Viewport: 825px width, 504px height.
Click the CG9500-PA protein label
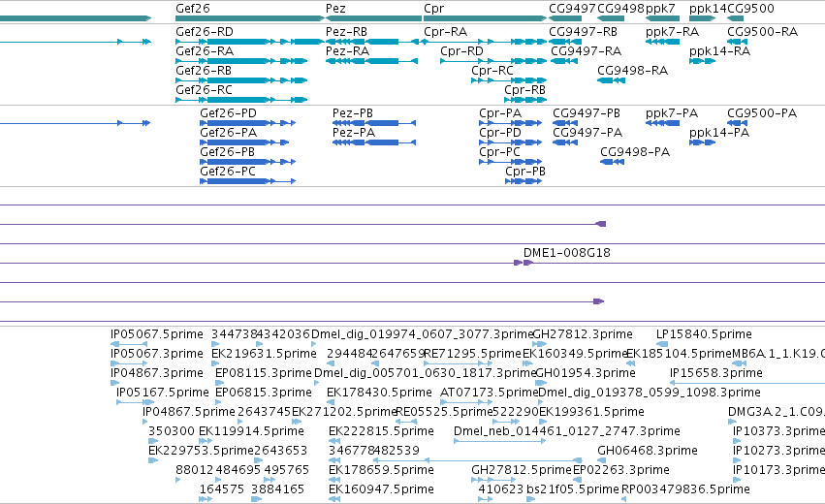[762, 113]
